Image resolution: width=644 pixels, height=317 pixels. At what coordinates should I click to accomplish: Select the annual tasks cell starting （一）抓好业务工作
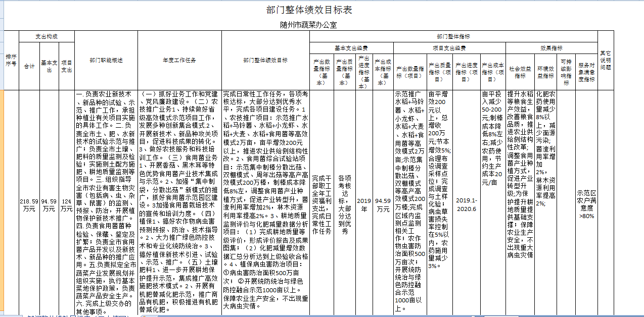(x=179, y=202)
